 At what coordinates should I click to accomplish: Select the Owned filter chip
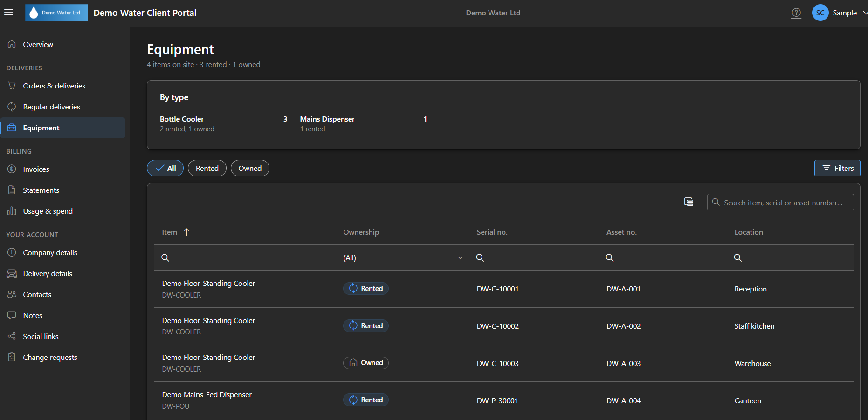tap(250, 168)
